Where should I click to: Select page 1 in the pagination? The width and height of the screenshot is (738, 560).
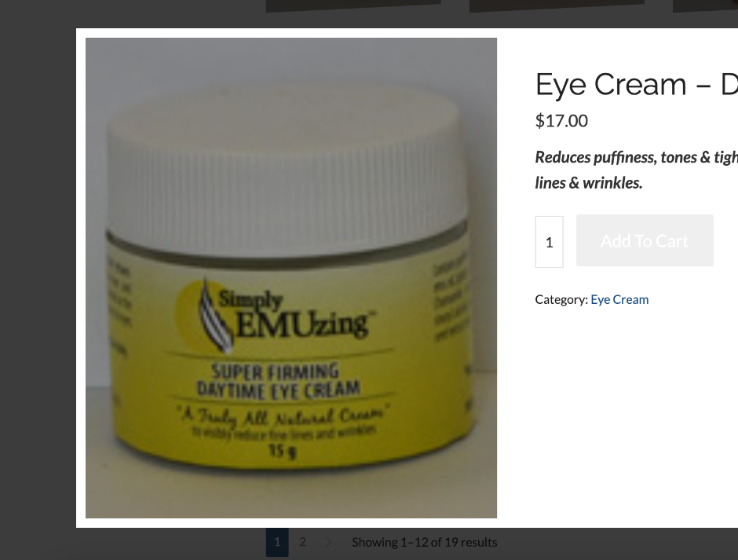(x=277, y=542)
